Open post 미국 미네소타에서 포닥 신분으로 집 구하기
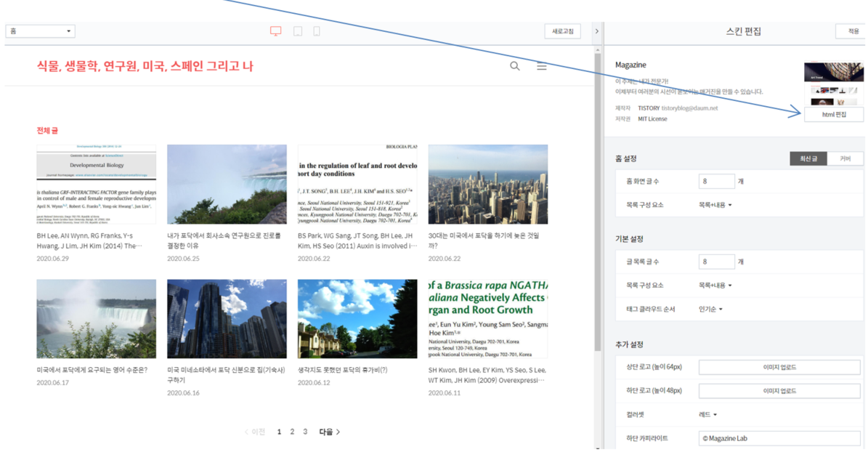This screenshot has width=868, height=452. 227,374
